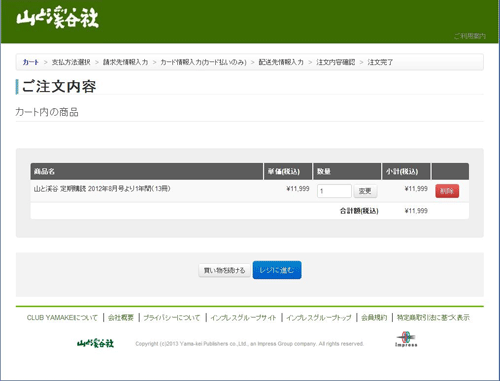Click the Impress logo in footer

[x=406, y=339]
